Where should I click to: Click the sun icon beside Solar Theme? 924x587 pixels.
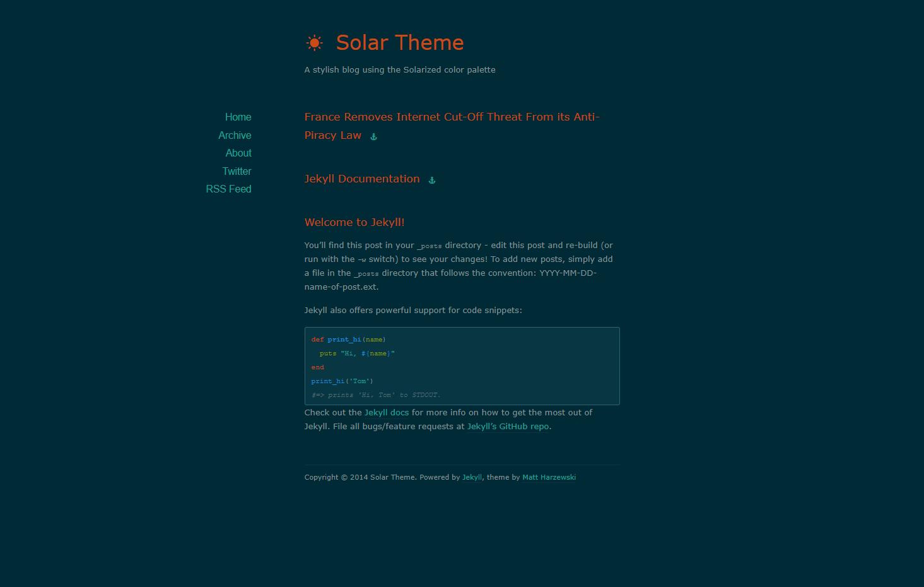(313, 42)
